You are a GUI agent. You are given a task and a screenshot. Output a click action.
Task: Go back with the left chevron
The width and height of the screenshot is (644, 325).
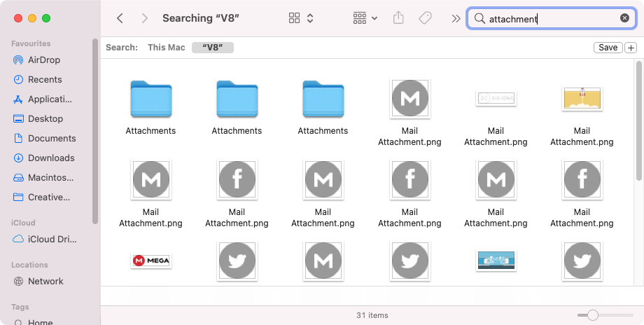120,18
